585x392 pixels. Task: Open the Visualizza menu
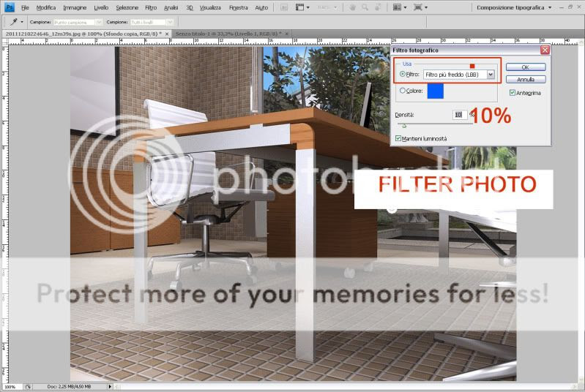pos(210,7)
